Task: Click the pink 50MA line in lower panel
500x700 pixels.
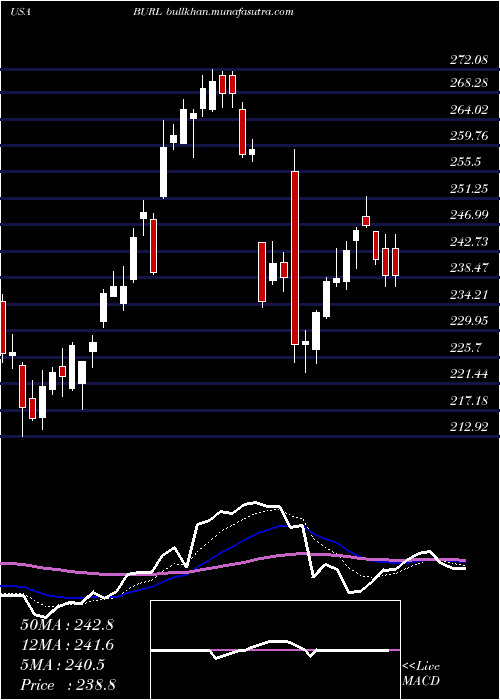Action: [232, 563]
